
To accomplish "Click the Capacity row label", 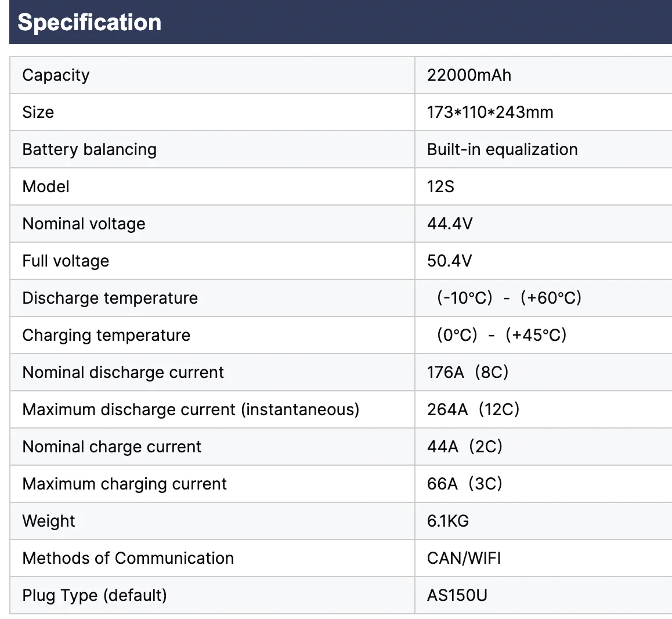I will (x=56, y=75).
